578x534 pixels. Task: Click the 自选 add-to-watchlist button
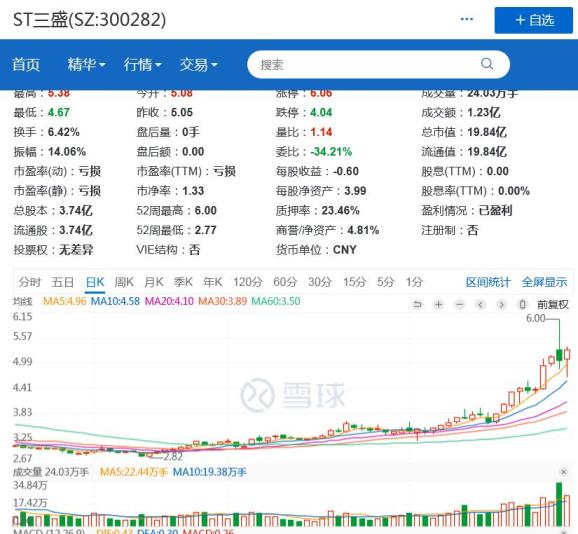(533, 20)
